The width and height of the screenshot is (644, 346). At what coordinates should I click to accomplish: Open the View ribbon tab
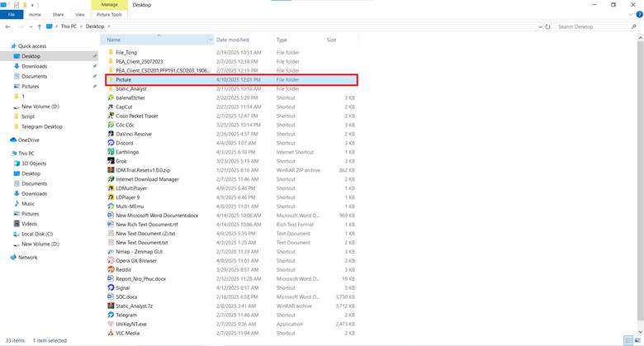[x=80, y=14]
